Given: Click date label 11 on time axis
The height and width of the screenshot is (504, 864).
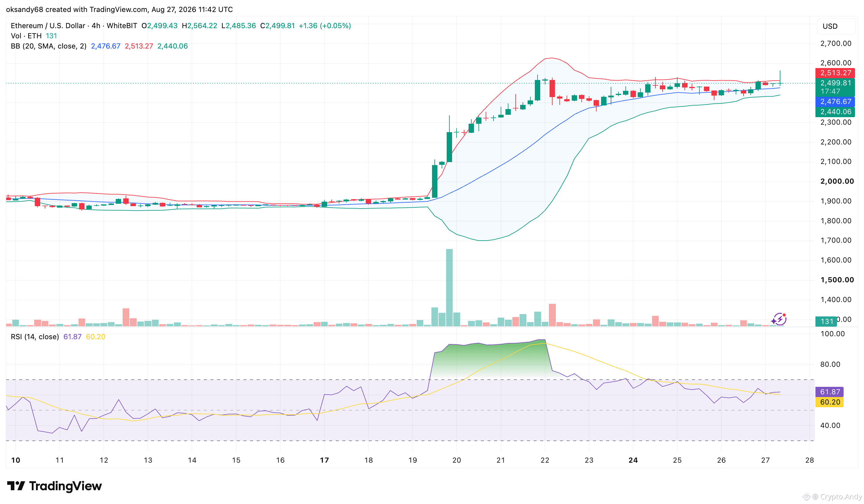Looking at the screenshot, I should click(60, 460).
